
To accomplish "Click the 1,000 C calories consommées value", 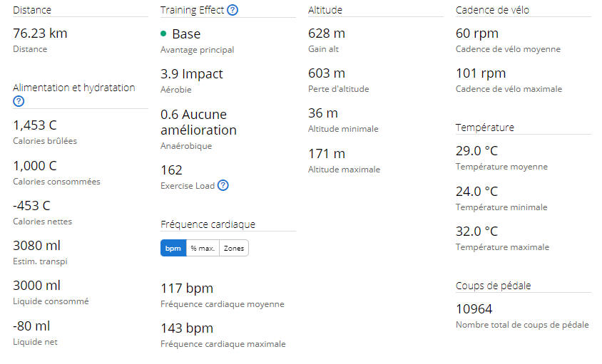I will 34,166.
